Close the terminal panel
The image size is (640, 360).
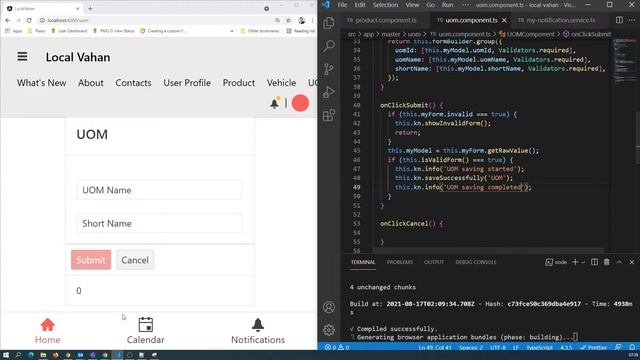click(x=632, y=262)
